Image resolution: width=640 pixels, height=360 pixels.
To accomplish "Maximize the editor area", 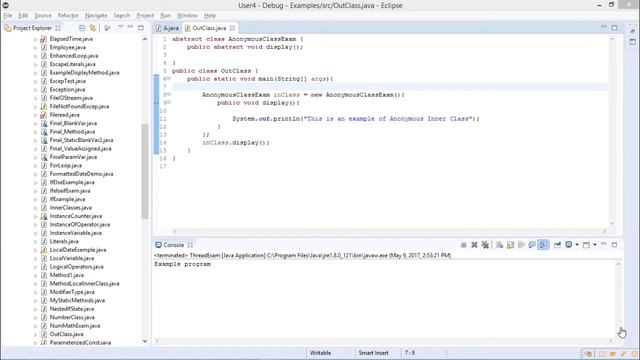I will click(x=614, y=27).
